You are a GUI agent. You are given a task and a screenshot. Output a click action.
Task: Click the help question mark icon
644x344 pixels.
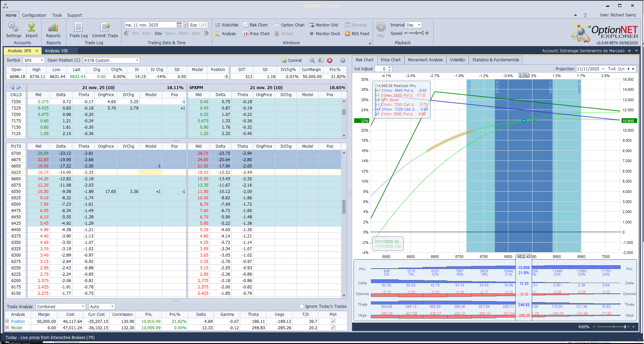[585, 15]
